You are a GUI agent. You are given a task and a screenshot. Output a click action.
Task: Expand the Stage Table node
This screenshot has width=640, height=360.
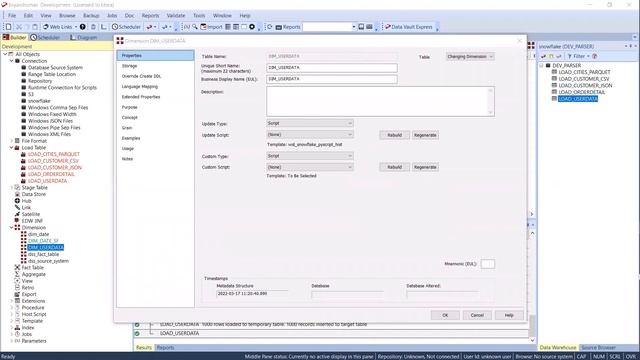pos(11,188)
